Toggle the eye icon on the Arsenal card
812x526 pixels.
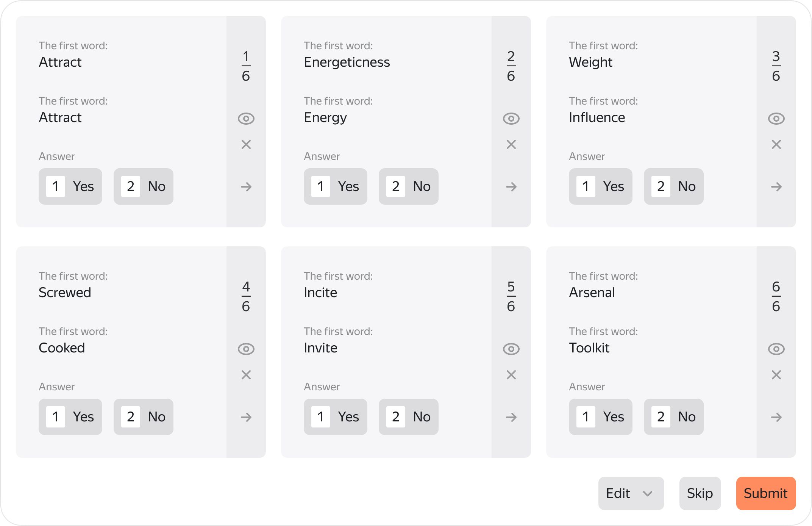pos(776,349)
